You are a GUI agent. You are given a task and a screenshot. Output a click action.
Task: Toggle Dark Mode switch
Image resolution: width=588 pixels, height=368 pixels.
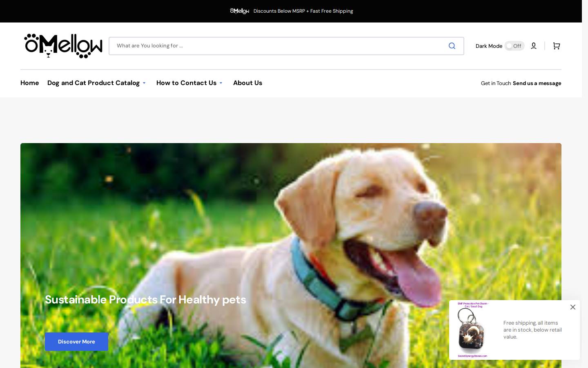514,46
